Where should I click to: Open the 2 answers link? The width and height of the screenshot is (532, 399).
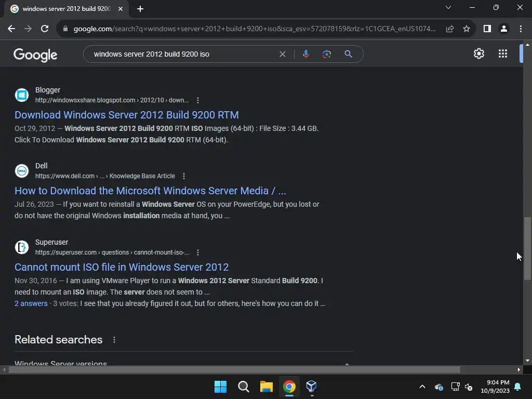pyautogui.click(x=31, y=303)
